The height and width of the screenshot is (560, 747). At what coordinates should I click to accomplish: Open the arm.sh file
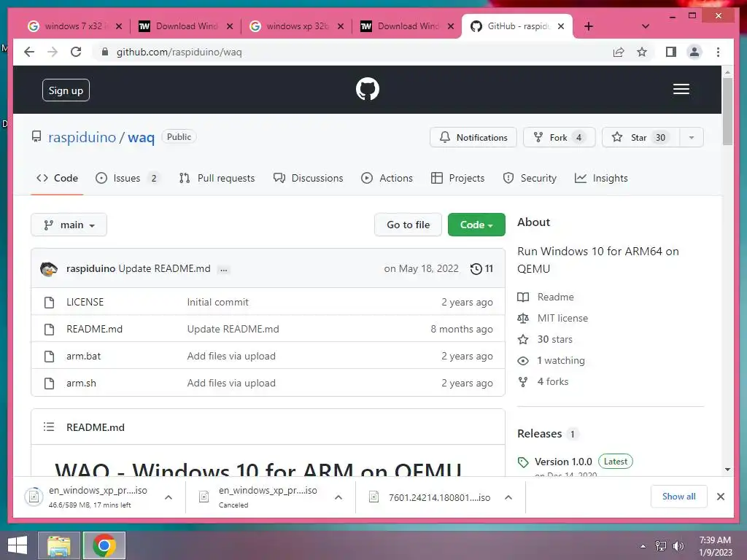pyautogui.click(x=81, y=384)
